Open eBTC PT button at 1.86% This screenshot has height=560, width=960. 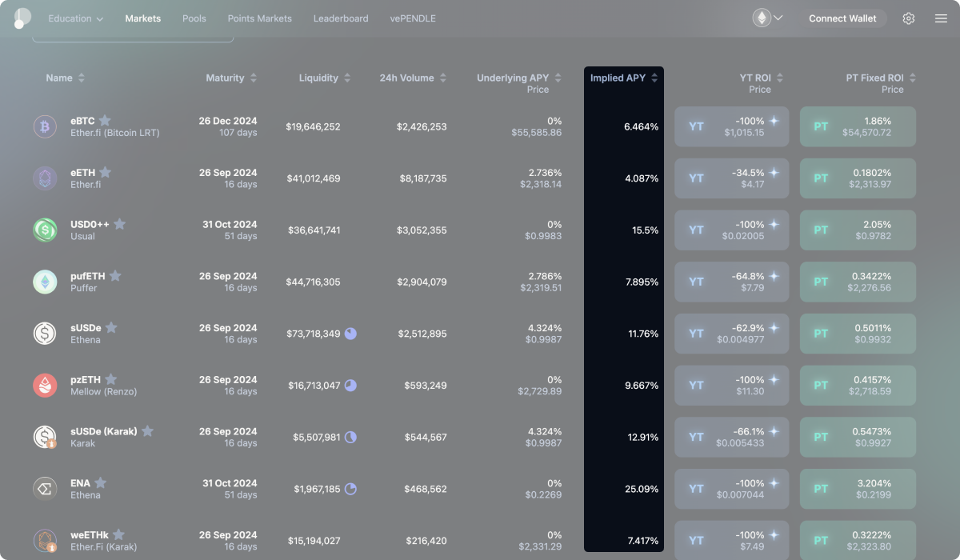click(858, 126)
